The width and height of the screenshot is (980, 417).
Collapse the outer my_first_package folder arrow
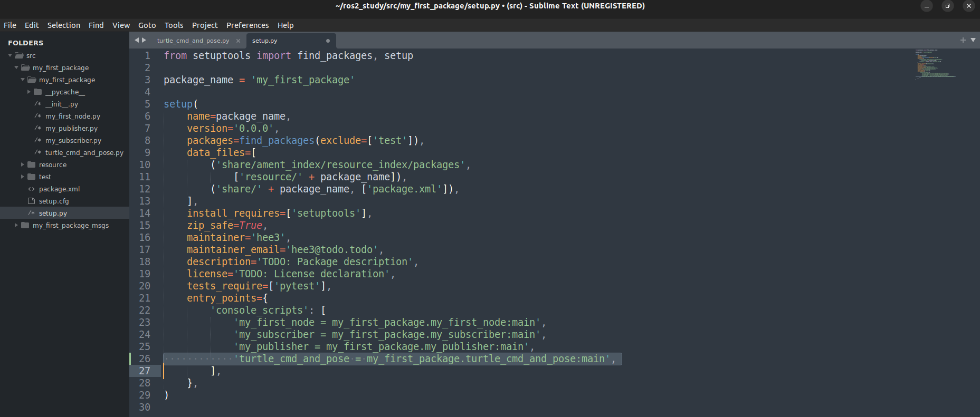[16, 67]
